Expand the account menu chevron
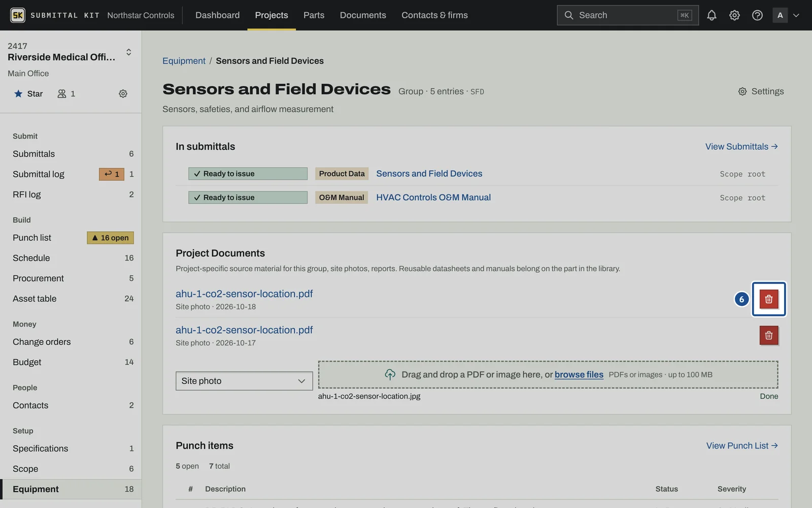 point(796,15)
